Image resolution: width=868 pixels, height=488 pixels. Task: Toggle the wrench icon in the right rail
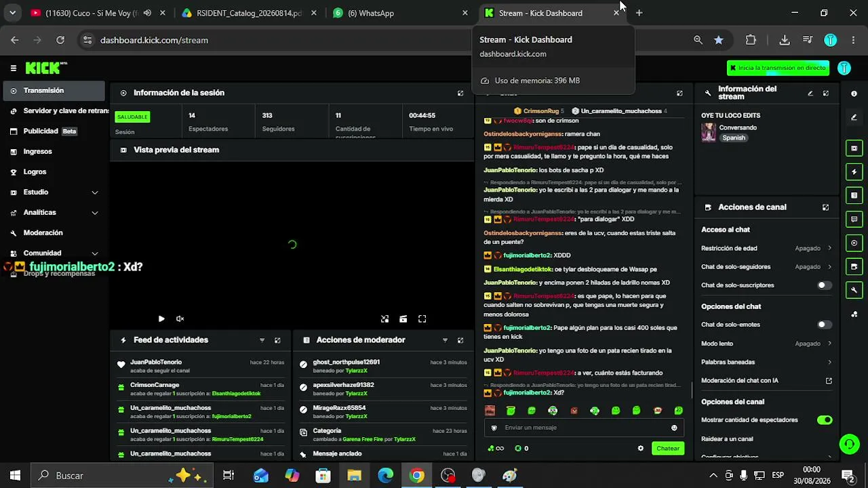click(x=854, y=290)
